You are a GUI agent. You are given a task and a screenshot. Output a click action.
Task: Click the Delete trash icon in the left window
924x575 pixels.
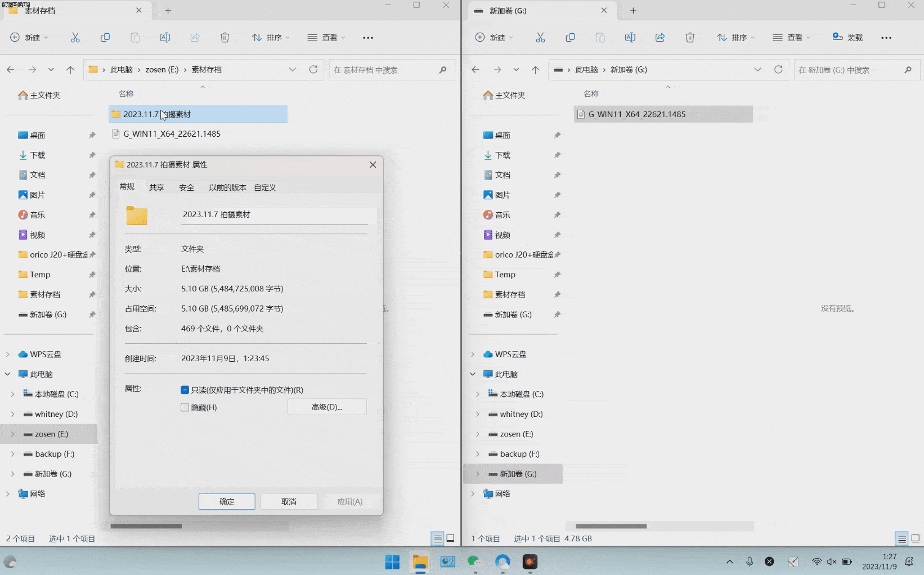[x=225, y=38]
